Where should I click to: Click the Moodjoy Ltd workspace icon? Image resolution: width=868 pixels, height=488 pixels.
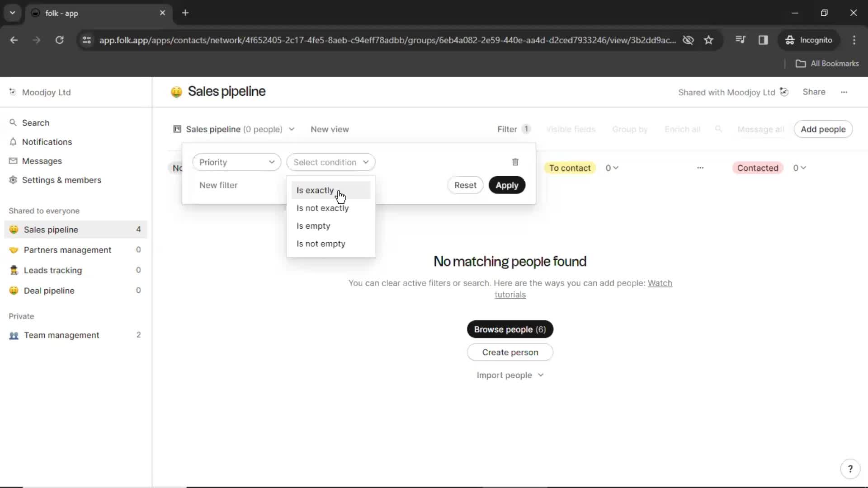tap(13, 92)
